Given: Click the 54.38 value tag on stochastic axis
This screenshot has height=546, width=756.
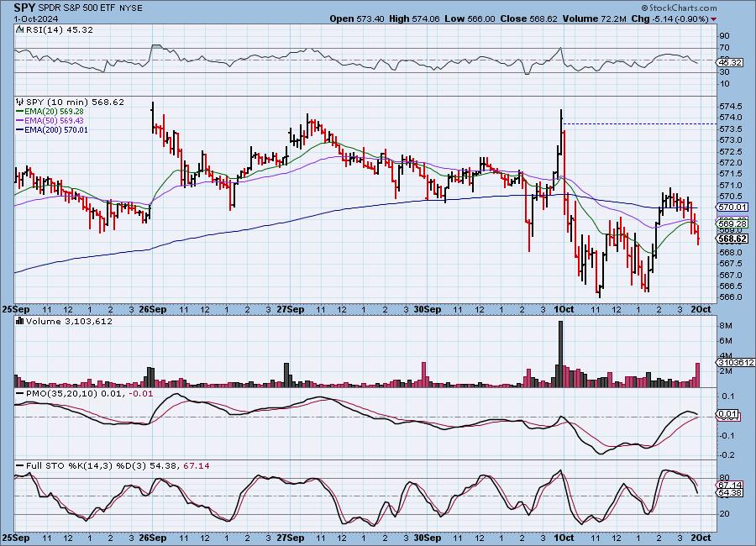Looking at the screenshot, I should pos(730,493).
